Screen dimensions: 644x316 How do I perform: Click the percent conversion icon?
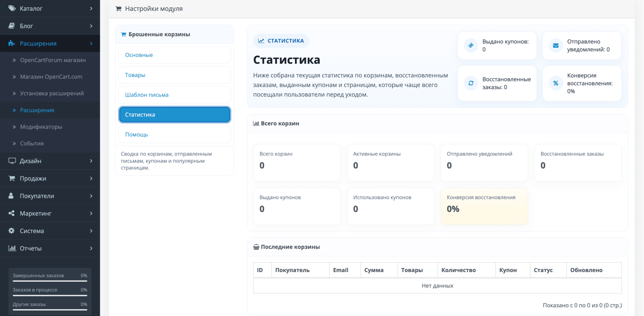(x=556, y=83)
